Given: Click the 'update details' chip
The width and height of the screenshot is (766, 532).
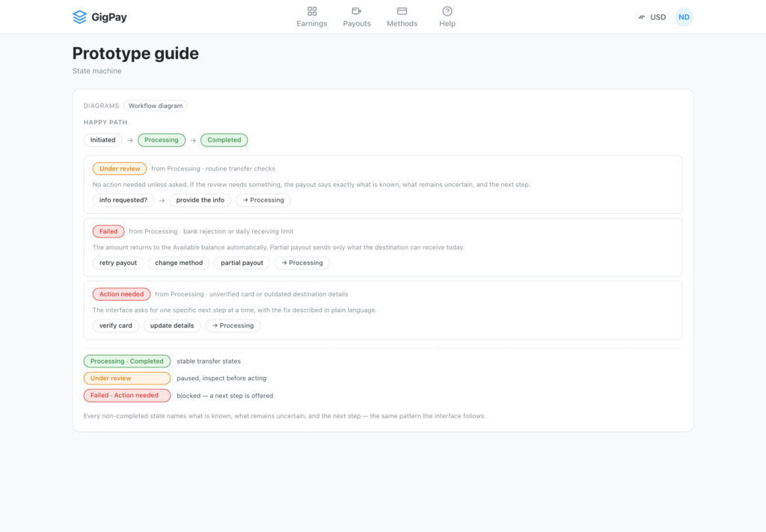Looking at the screenshot, I should point(172,325).
